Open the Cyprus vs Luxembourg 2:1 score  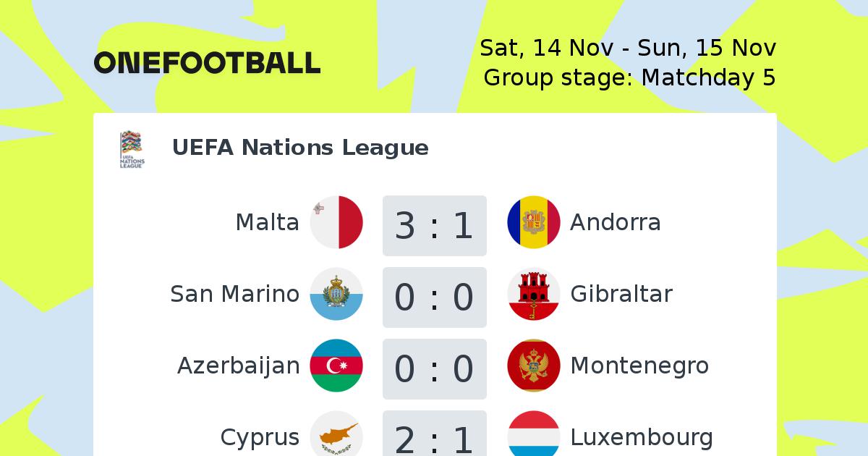point(435,434)
